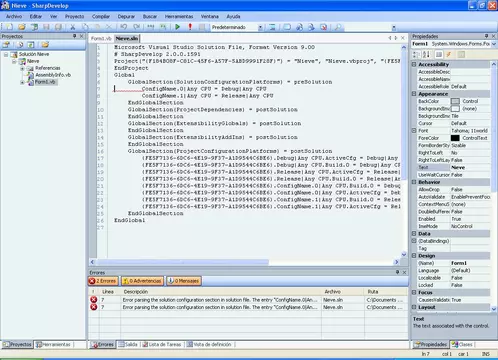This screenshot has width=498, height=360.
Task: Switch to the Herramientas side panel tab
Action: [x=53, y=344]
